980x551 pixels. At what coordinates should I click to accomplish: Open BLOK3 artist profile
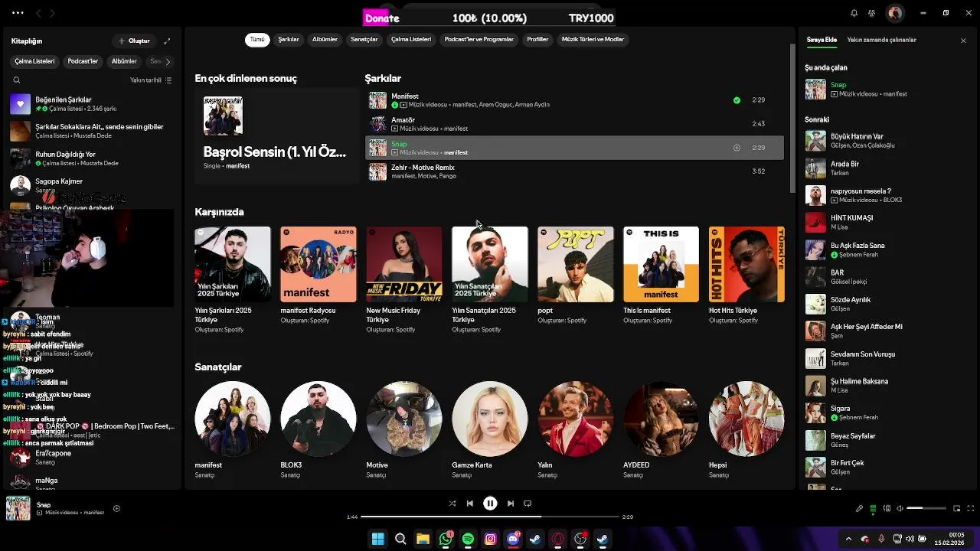318,429
